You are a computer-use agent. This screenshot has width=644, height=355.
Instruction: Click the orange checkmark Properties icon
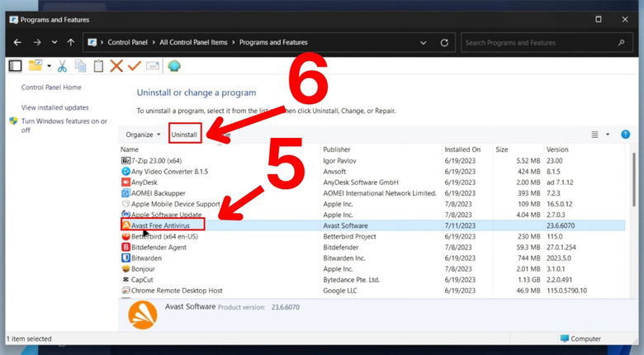pos(135,65)
